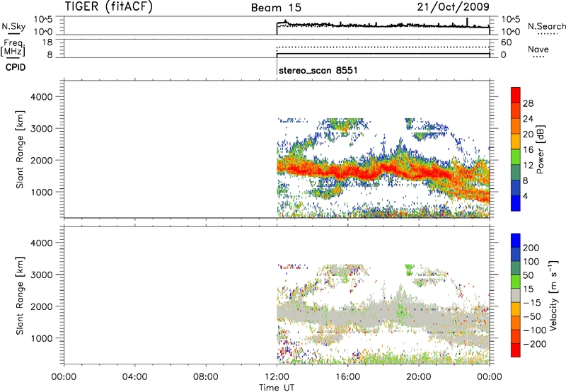566x392 pixels.
Task: Click the 'CPID' label
Action: click(x=16, y=67)
